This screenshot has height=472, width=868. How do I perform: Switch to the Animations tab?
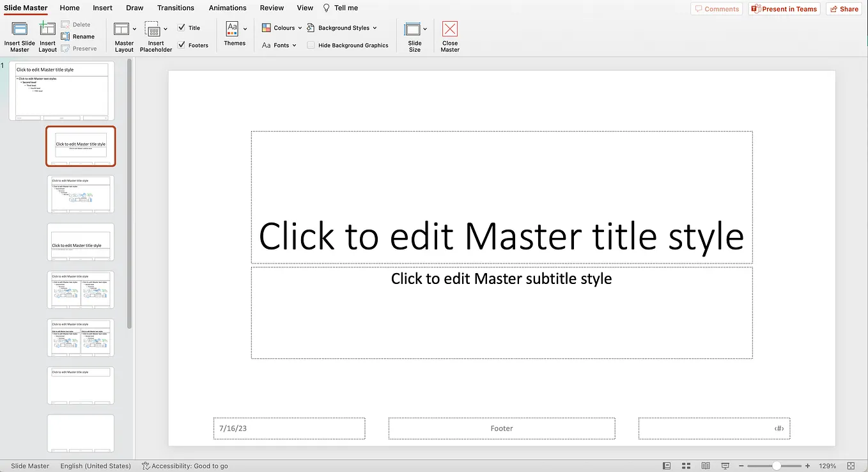pos(228,8)
